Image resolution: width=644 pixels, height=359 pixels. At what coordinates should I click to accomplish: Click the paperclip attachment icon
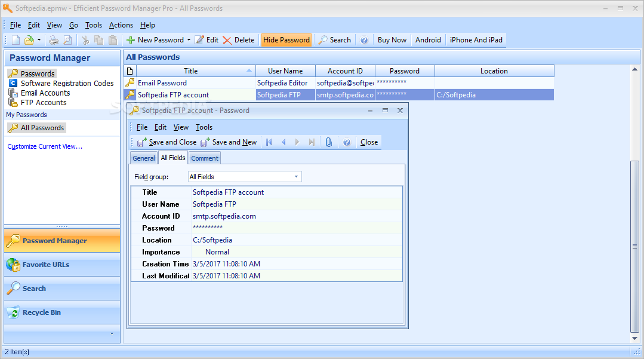329,142
